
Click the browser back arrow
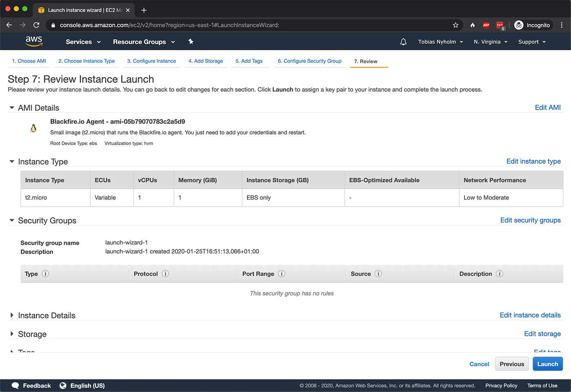(x=9, y=25)
